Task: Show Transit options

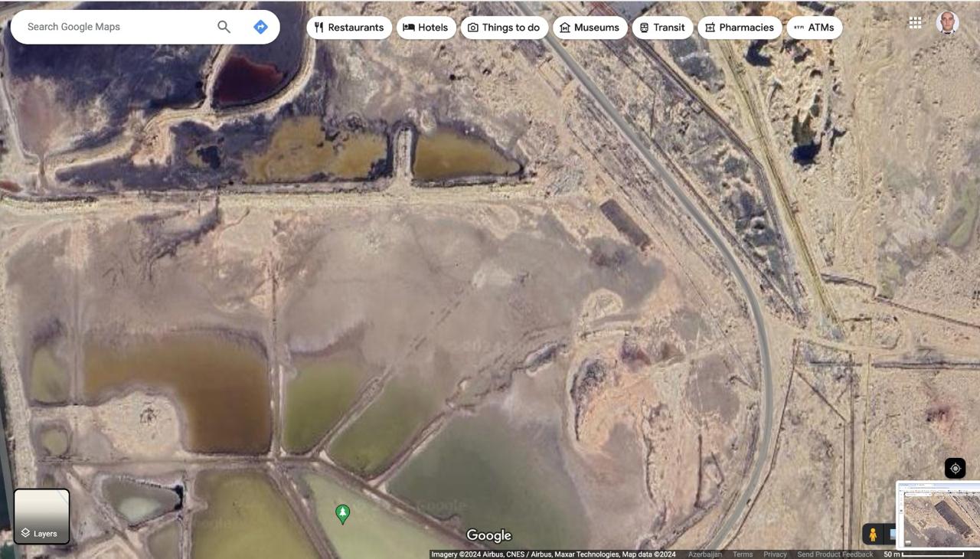Action: pyautogui.click(x=662, y=28)
